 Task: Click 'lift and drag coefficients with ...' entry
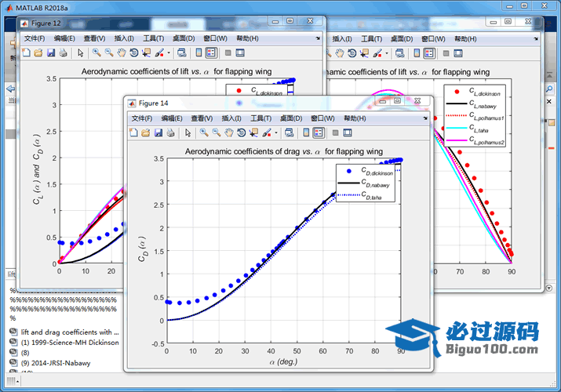(70, 332)
